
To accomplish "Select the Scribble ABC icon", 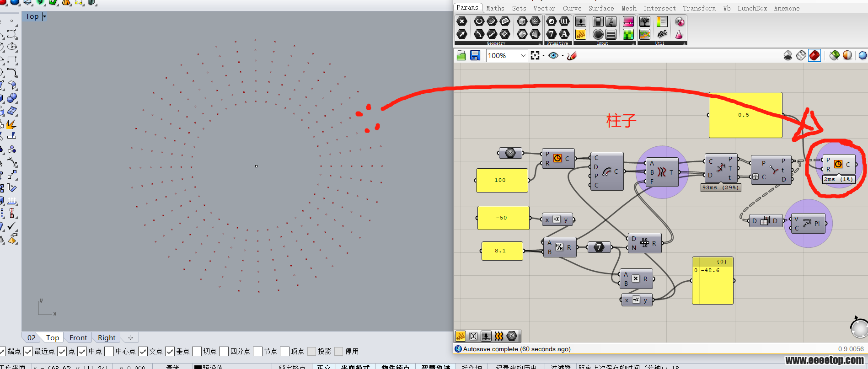I will point(662,34).
